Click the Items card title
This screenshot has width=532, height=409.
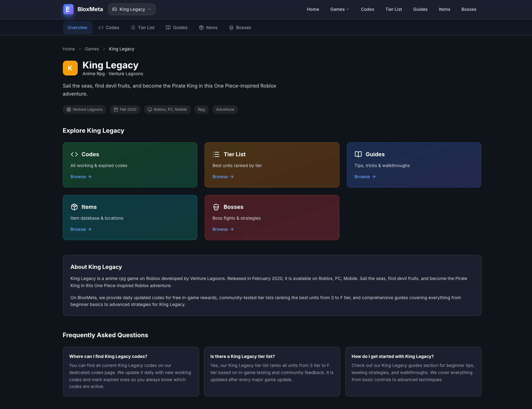click(x=89, y=207)
